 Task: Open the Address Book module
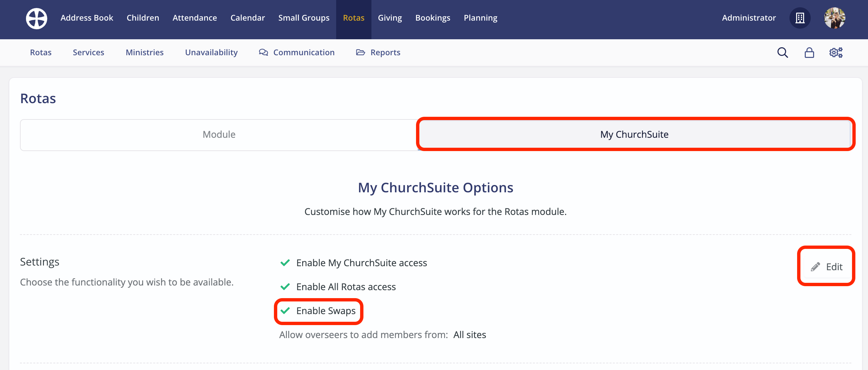pyautogui.click(x=87, y=18)
